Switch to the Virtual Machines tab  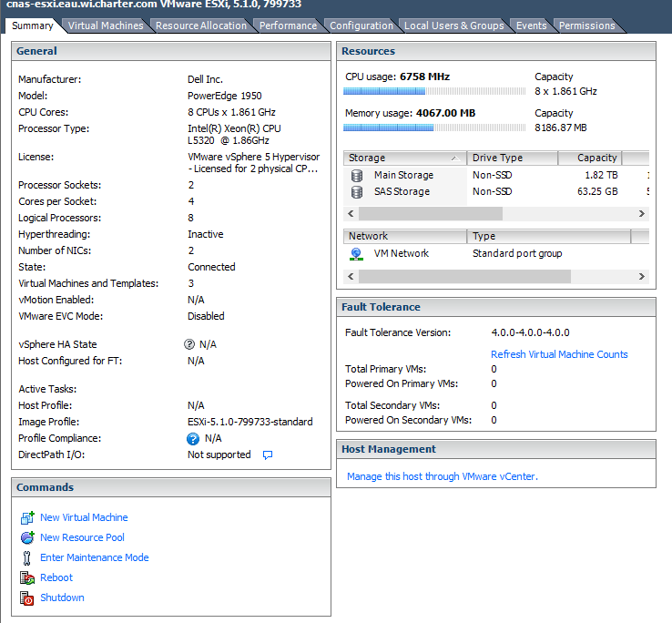[x=106, y=26]
